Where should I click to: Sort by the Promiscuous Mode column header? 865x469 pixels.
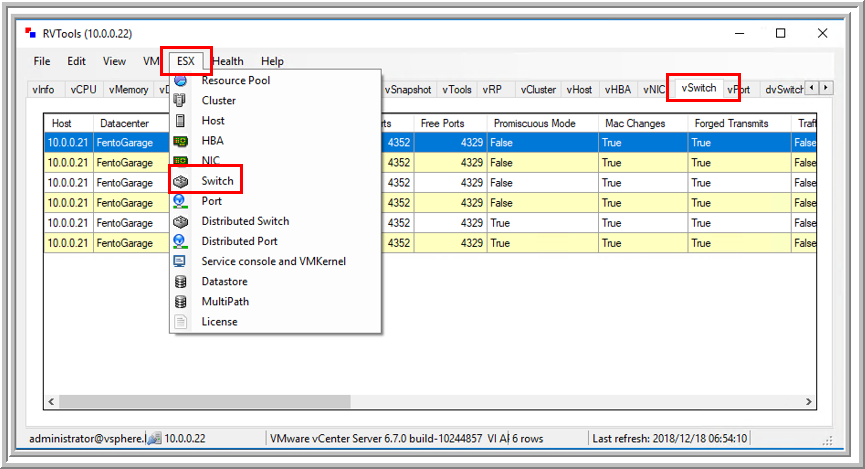point(534,123)
